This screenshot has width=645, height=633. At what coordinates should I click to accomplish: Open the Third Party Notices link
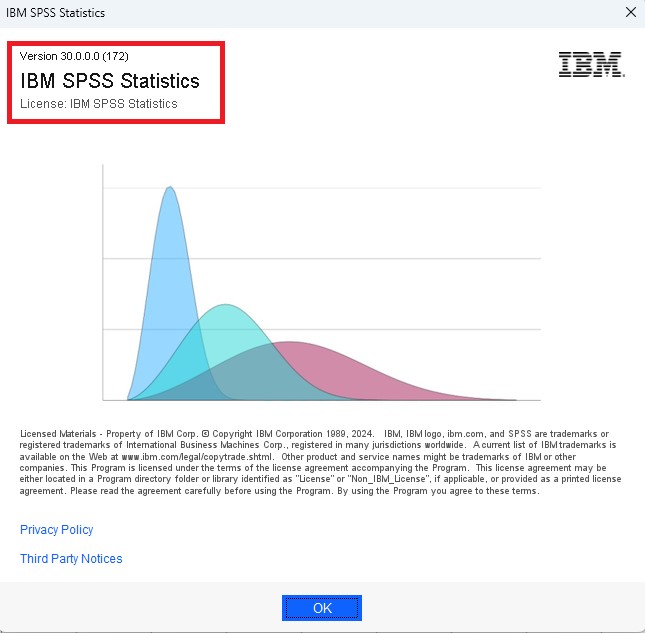click(71, 558)
